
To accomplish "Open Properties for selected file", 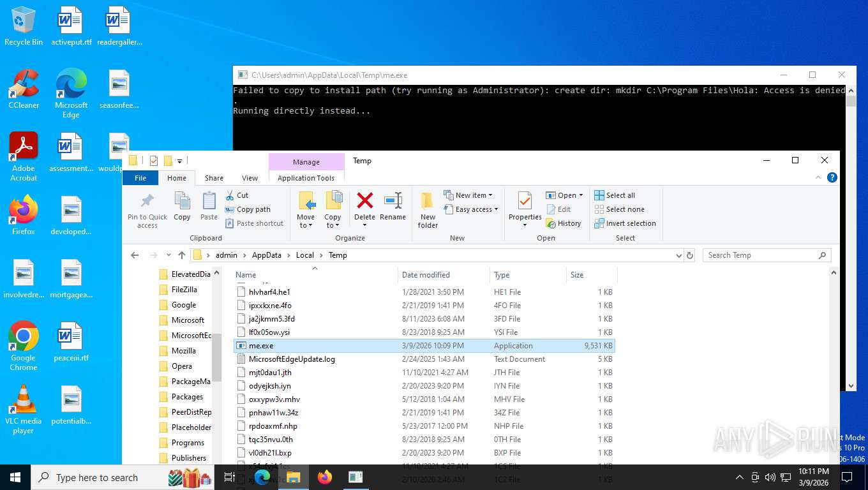I will 525,210.
